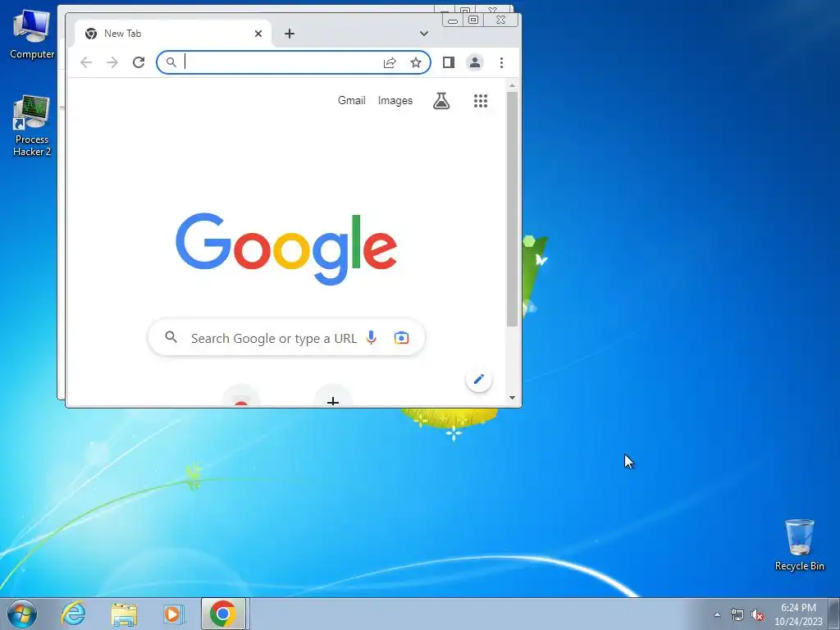Show hidden tray icons arrow
The width and height of the screenshot is (840, 630).
click(x=717, y=614)
